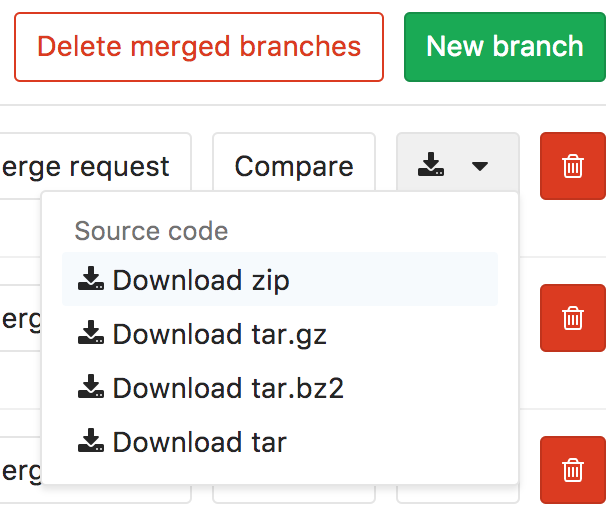Image resolution: width=616 pixels, height=522 pixels.
Task: Click the partially hidden merge request button in the bottom row
Action: (x=20, y=470)
